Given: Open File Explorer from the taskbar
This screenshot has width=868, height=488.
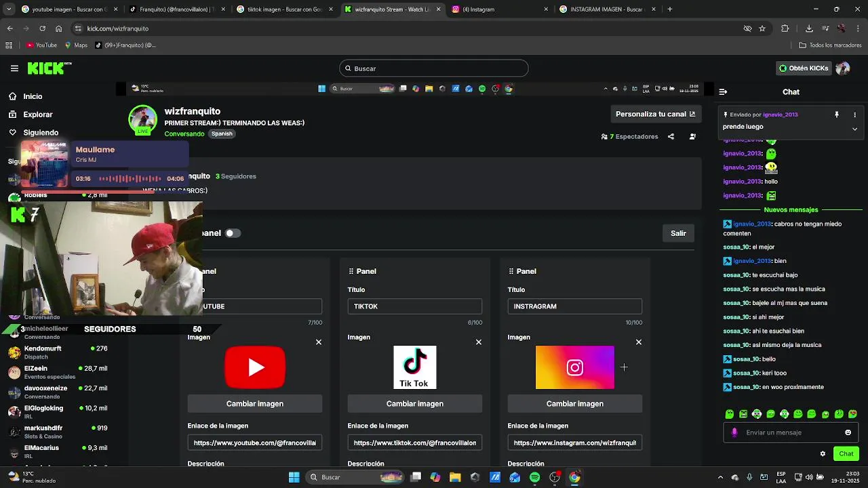Looking at the screenshot, I should pyautogui.click(x=455, y=477).
